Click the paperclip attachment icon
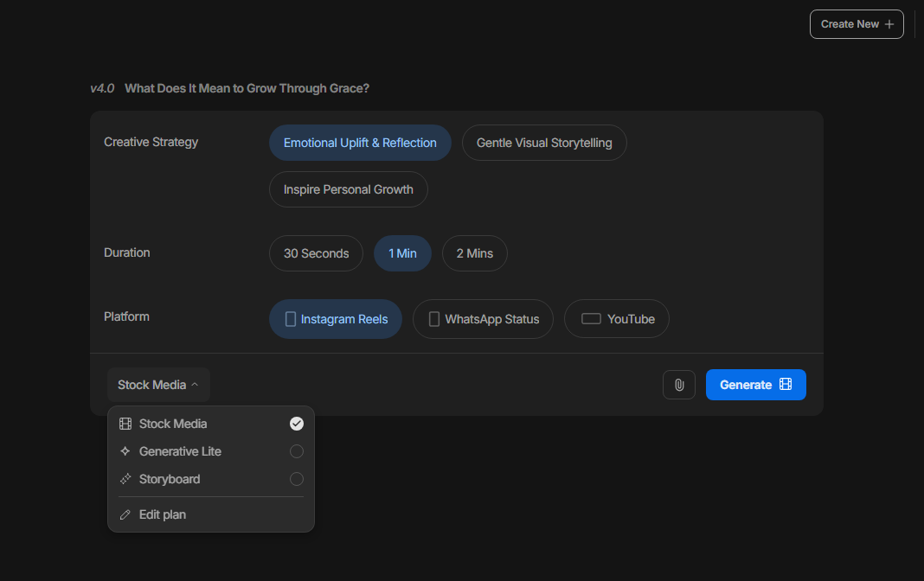Image resolution: width=924 pixels, height=581 pixels. click(x=679, y=385)
